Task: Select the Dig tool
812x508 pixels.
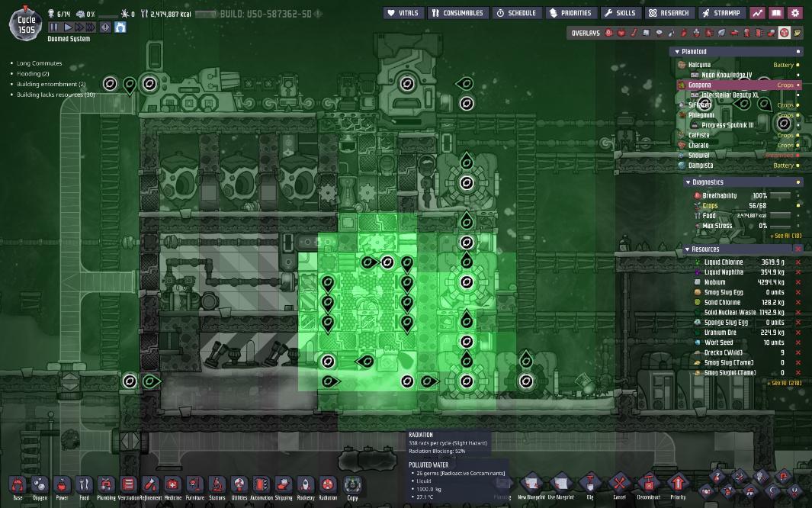Action: coord(590,484)
